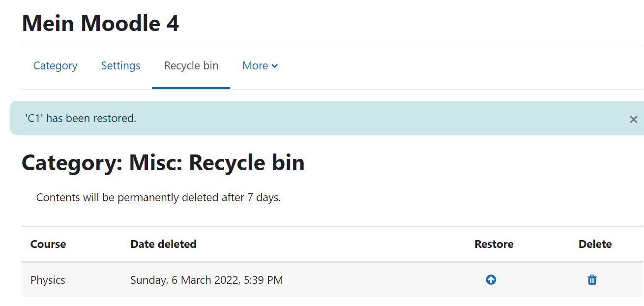Open the More navigation dropdown
The width and height of the screenshot is (644, 306).
click(x=260, y=66)
